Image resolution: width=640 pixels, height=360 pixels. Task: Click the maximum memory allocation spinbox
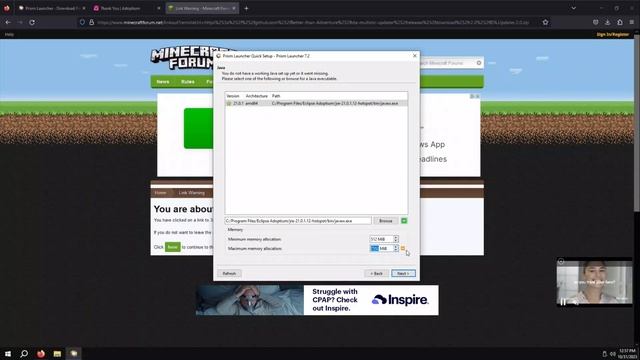click(384, 248)
